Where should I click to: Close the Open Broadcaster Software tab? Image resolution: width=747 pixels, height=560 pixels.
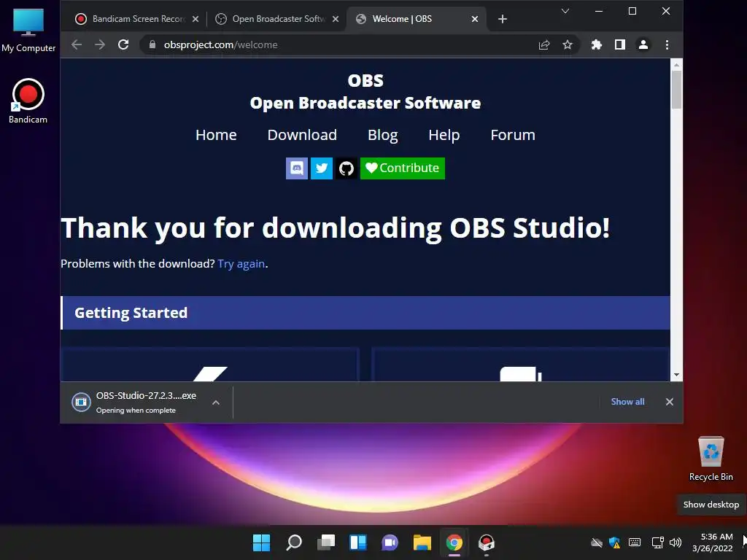[x=336, y=19]
